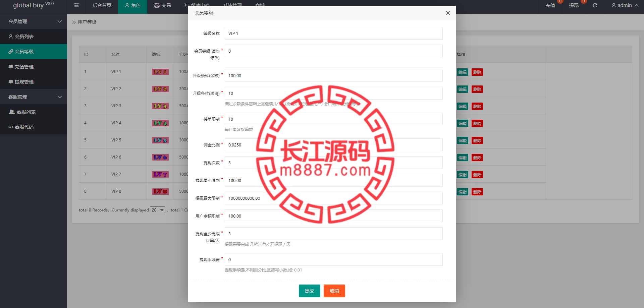Open 会员列表 in the sidebar
This screenshot has width=644, height=308.
[34, 37]
